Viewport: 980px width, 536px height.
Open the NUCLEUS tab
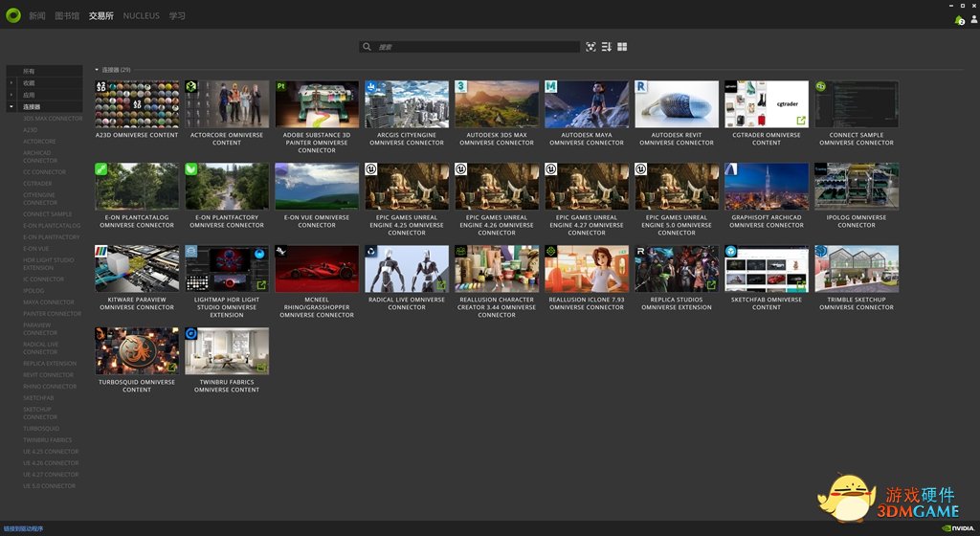(142, 15)
